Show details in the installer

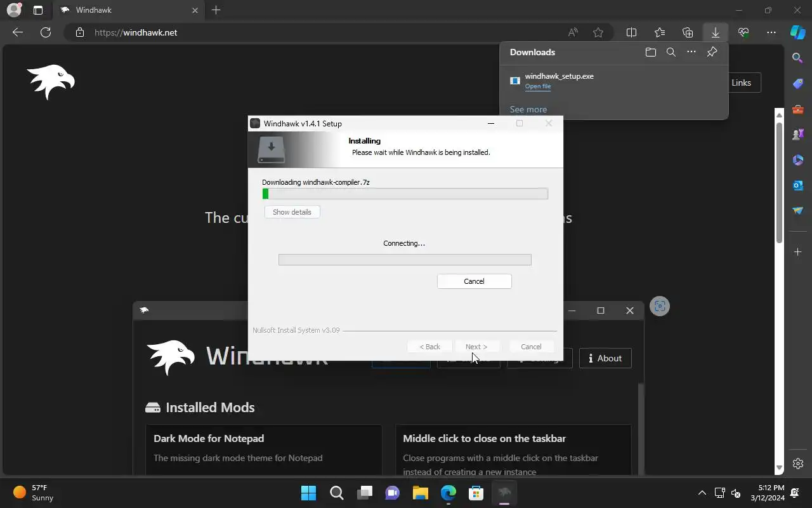[x=292, y=212]
